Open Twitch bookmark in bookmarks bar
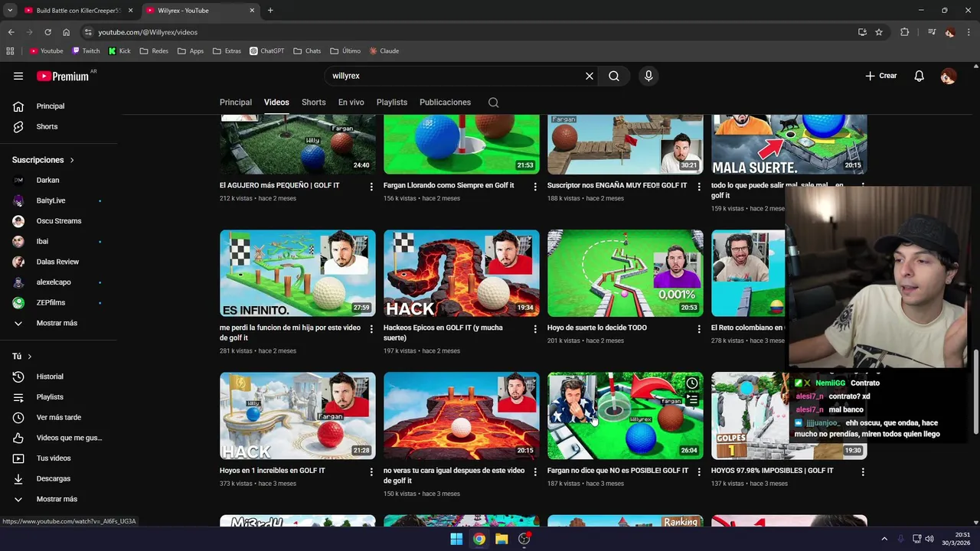 tap(86, 51)
